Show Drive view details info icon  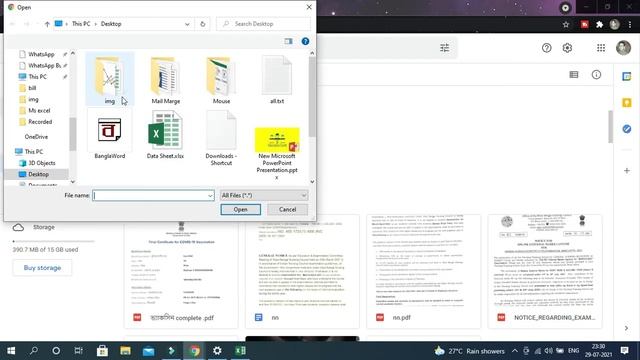tap(596, 75)
